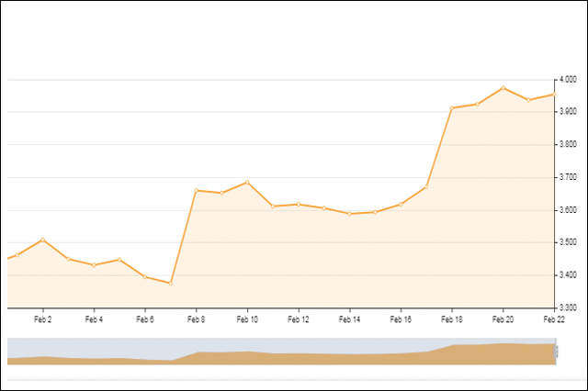Screen dimensions: 588x391
Task: Select the Feb 17 point near 3.700
Action: pyautogui.click(x=426, y=187)
